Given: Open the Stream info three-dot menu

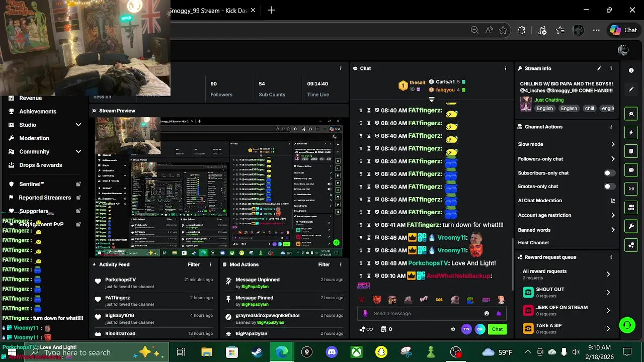Looking at the screenshot, I should [x=611, y=68].
